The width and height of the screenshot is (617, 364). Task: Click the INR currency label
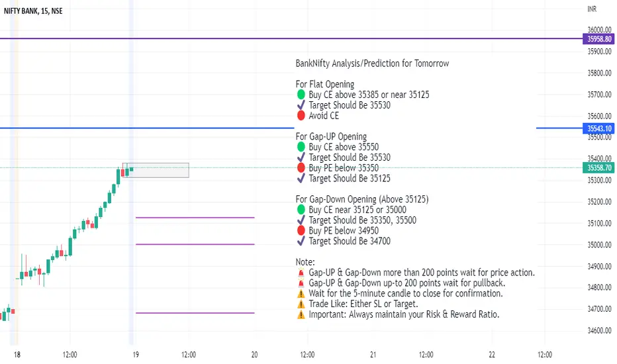tap(592, 9)
